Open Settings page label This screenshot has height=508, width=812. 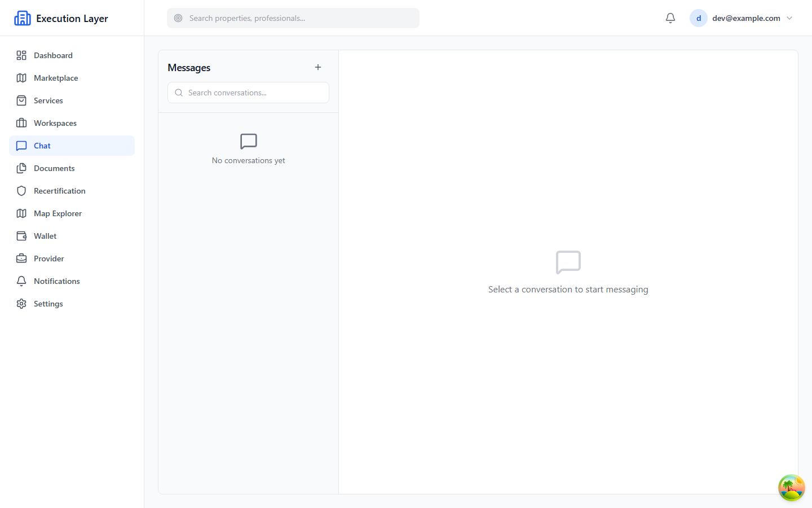click(48, 304)
